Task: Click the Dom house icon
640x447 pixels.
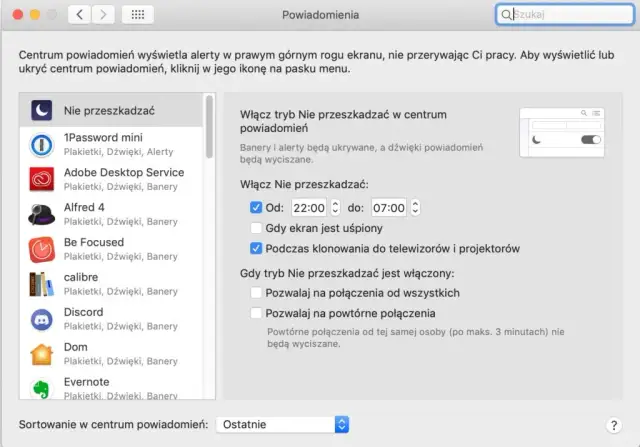Action: tap(41, 354)
